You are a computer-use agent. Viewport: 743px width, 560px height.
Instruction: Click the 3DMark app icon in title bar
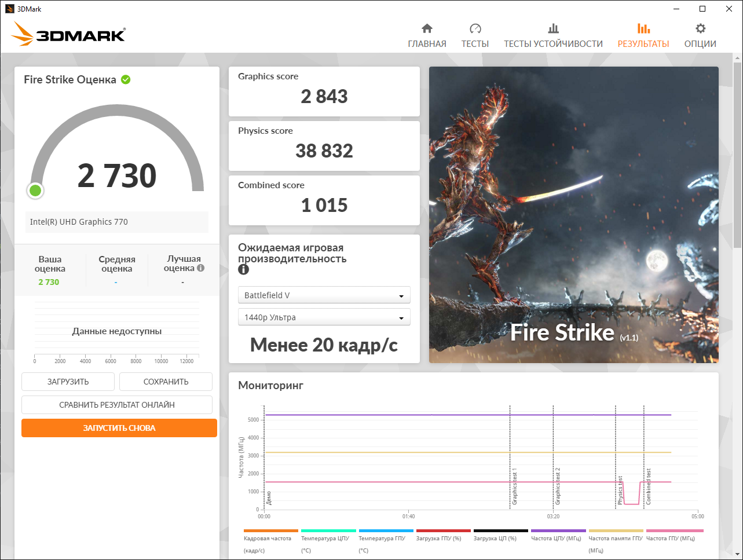tap(9, 9)
